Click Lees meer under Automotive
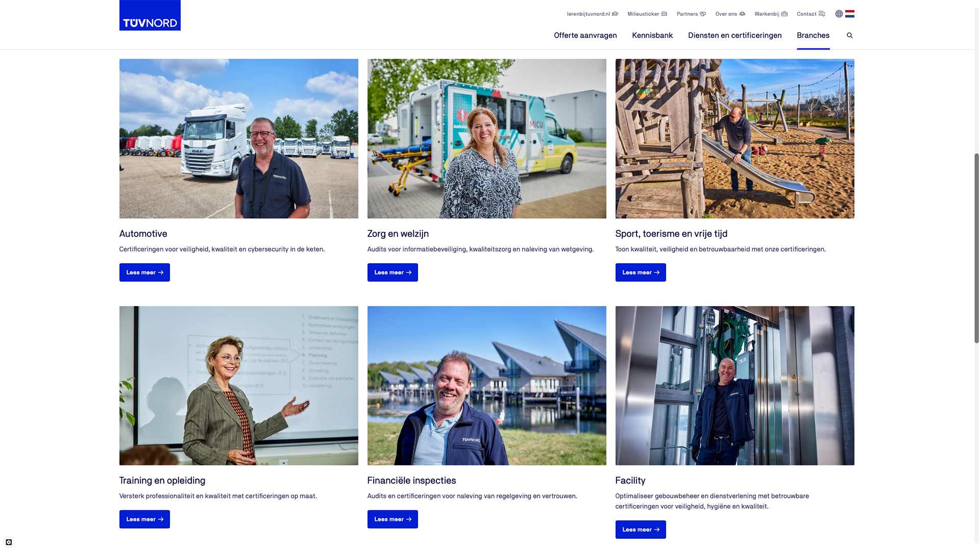This screenshot has height=551, width=980. click(x=144, y=272)
